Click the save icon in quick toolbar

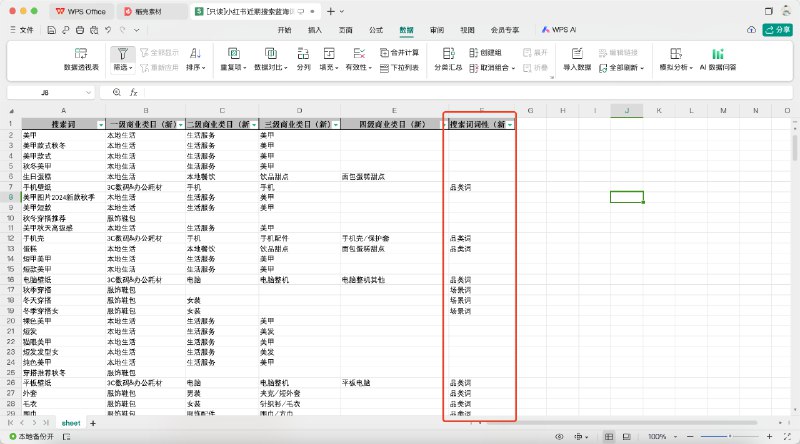tap(52, 30)
